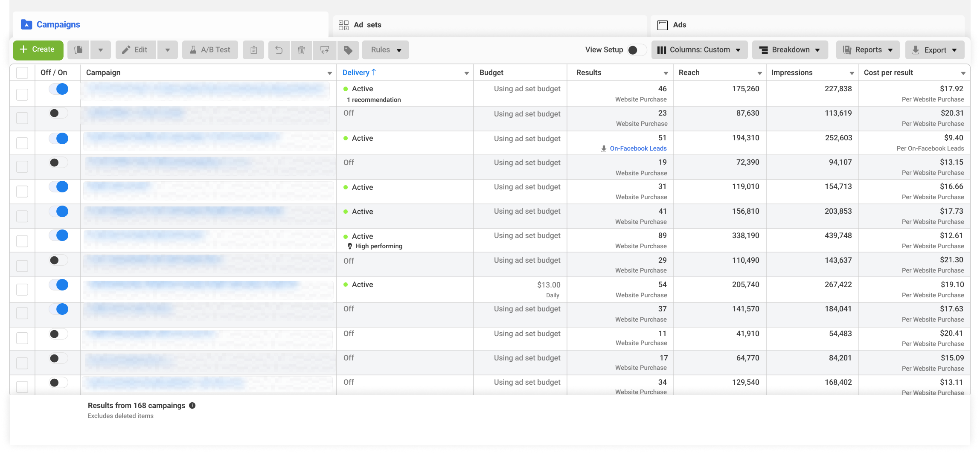Open the On-Facebook Leads link

(x=638, y=148)
